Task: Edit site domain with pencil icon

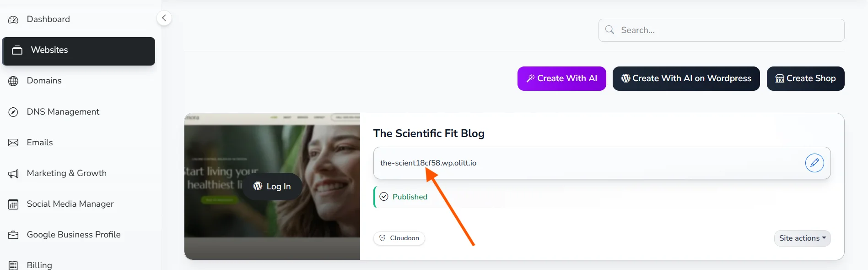Action: pyautogui.click(x=814, y=163)
